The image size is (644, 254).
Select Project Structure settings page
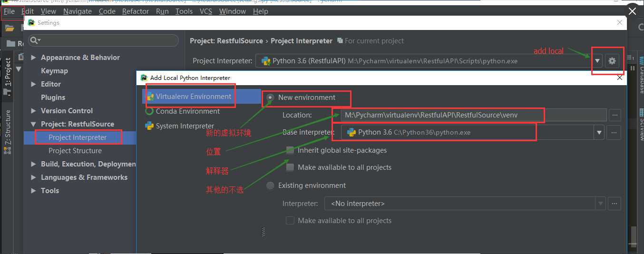(75, 151)
